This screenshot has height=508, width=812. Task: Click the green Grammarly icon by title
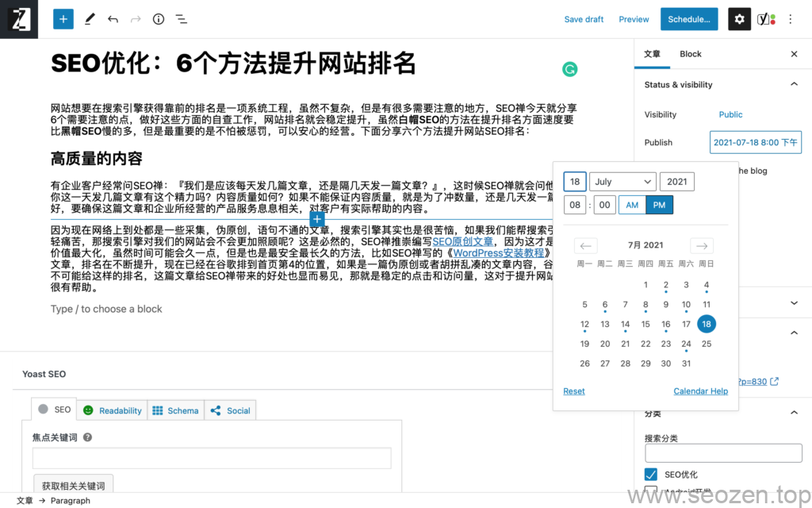569,69
